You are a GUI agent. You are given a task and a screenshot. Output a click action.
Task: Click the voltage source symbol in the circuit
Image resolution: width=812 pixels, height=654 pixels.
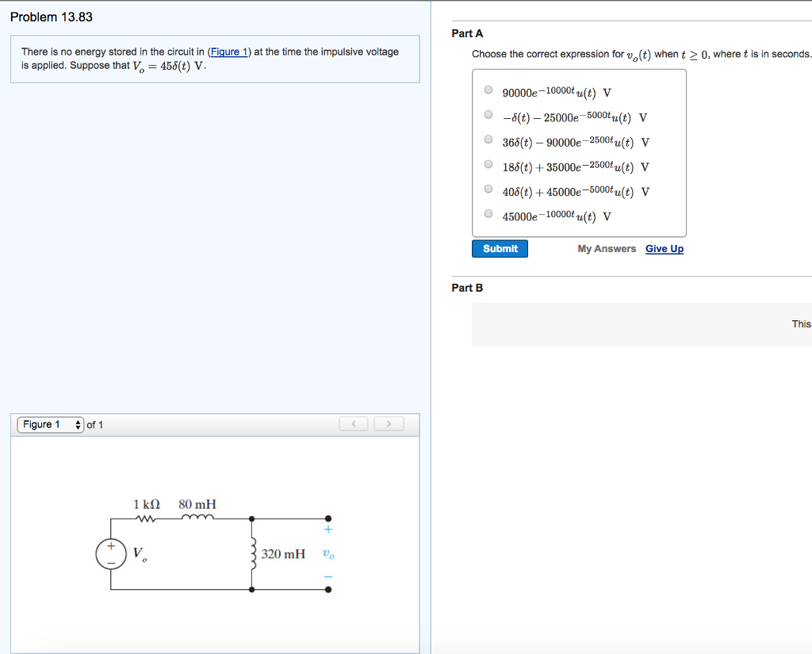(x=111, y=553)
